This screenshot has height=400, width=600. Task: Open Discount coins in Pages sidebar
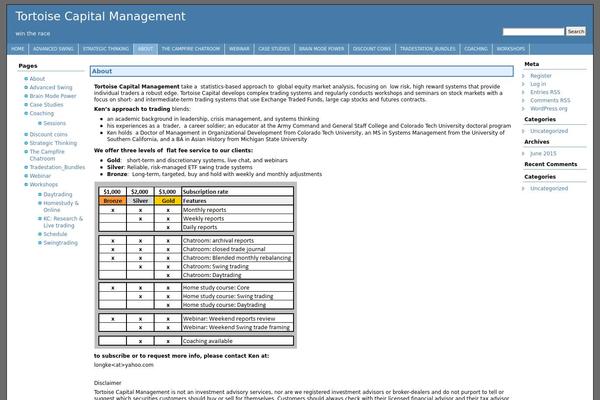tap(48, 134)
